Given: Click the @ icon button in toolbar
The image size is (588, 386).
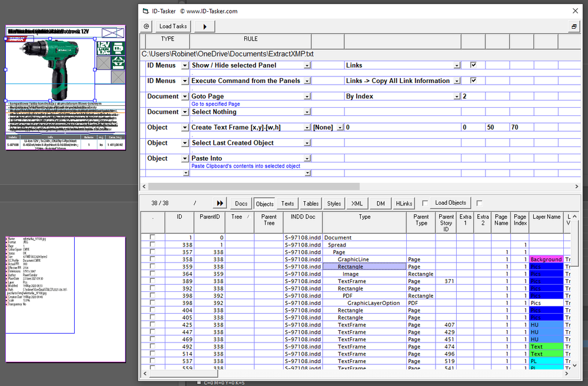Looking at the screenshot, I should pyautogui.click(x=147, y=26).
